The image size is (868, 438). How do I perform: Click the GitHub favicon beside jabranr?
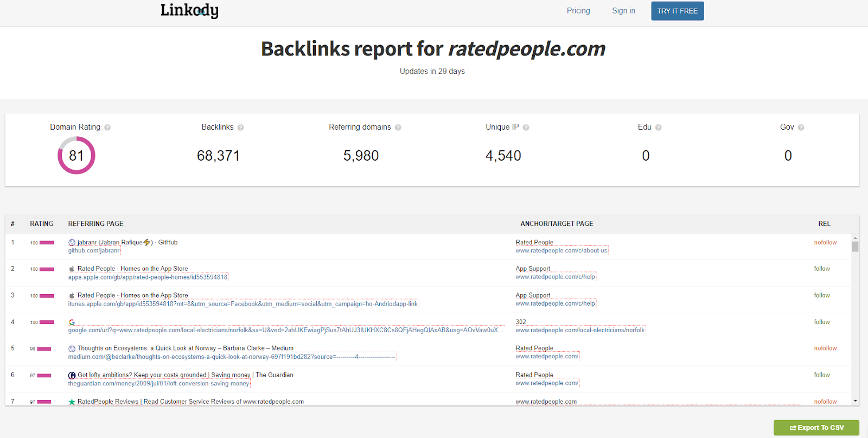point(72,243)
